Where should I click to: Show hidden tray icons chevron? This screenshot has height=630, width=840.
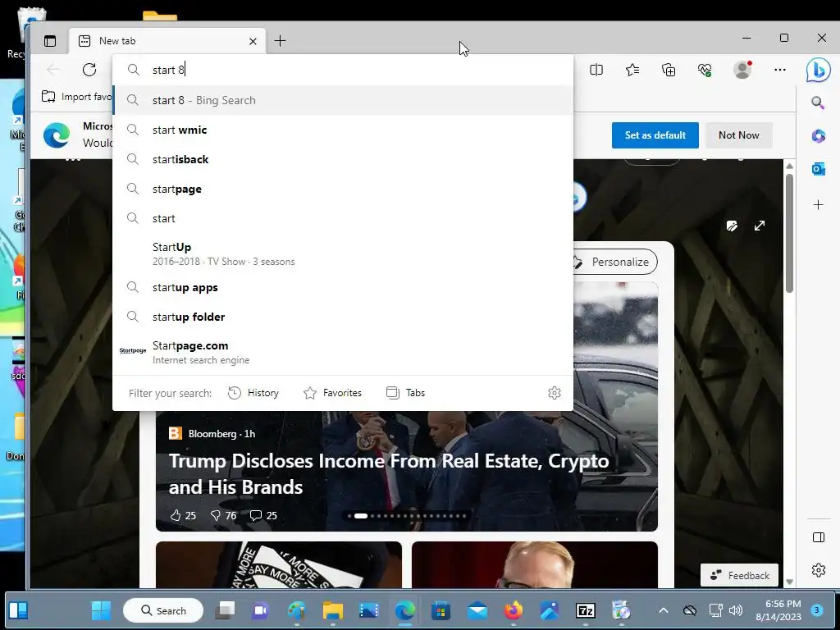663,610
